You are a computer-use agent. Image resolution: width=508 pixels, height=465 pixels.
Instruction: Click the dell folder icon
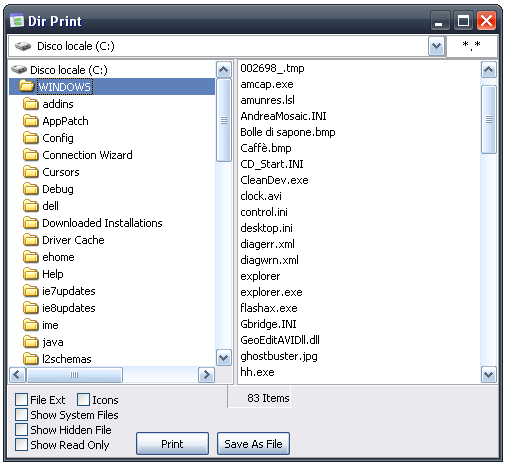[31, 206]
